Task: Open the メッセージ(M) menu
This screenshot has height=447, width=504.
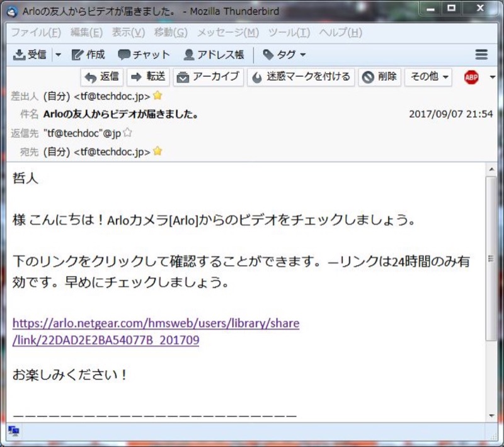Action: click(x=227, y=33)
